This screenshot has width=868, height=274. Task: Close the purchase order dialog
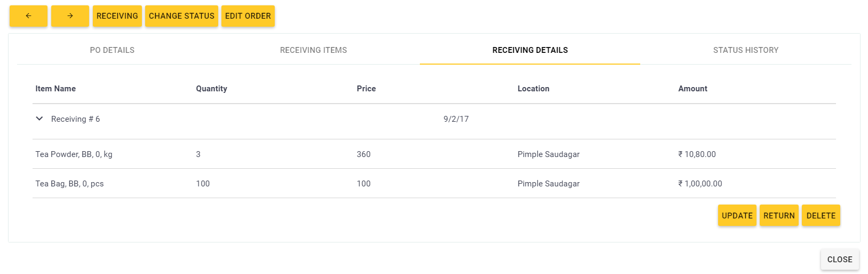coord(839,260)
